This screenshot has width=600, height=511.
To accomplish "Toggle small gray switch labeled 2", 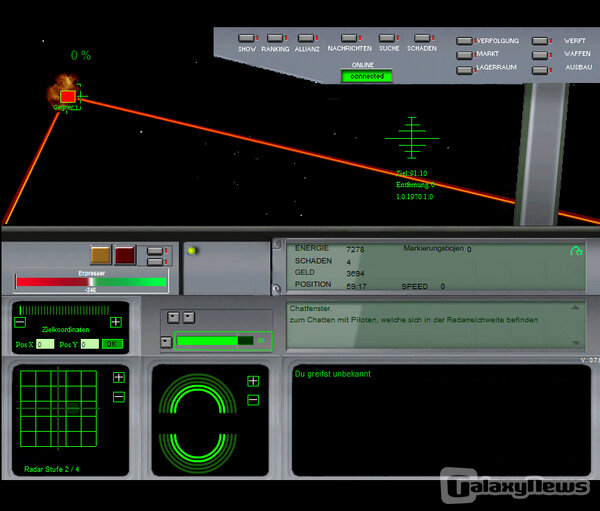I will (155, 262).
